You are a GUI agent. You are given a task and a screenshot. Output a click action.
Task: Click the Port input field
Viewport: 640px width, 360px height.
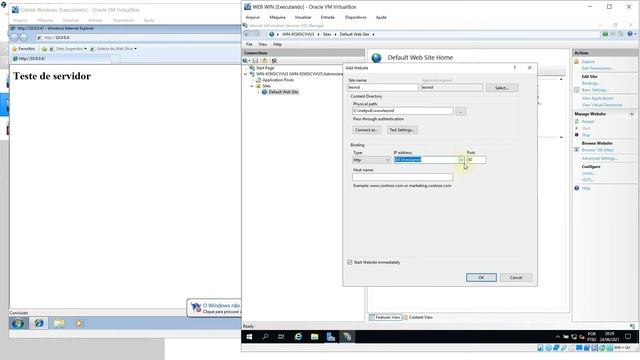point(476,160)
